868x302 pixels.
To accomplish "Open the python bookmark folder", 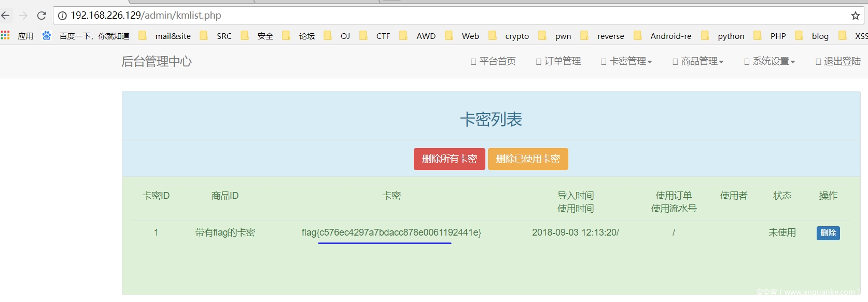I will coord(730,36).
